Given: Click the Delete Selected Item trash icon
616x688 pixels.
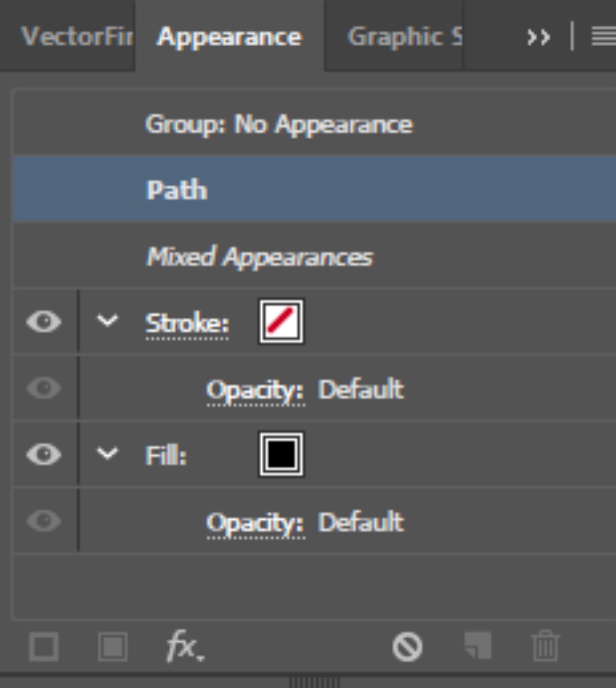Looking at the screenshot, I should 545,646.
